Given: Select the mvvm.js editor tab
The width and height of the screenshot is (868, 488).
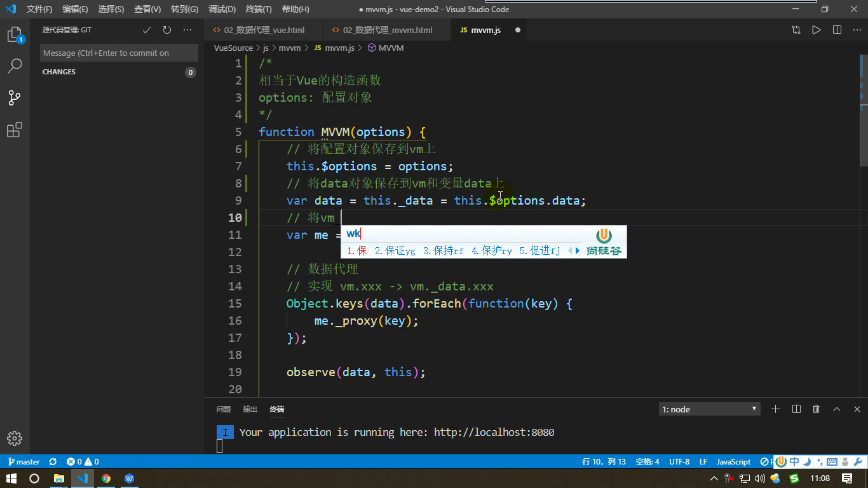Looking at the screenshot, I should click(486, 30).
